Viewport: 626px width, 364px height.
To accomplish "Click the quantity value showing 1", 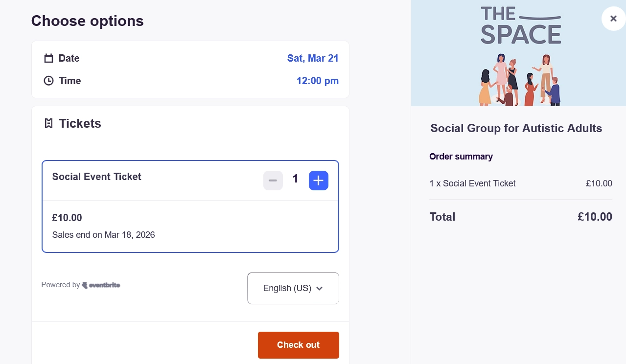I will pyautogui.click(x=295, y=179).
